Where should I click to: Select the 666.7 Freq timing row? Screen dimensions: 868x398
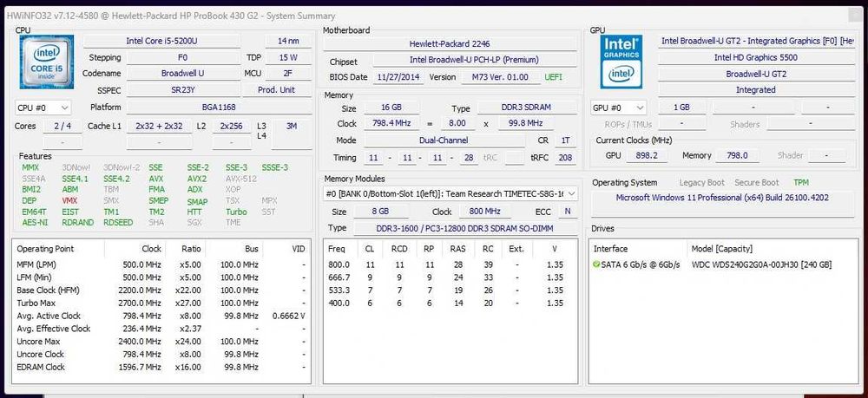coord(450,277)
